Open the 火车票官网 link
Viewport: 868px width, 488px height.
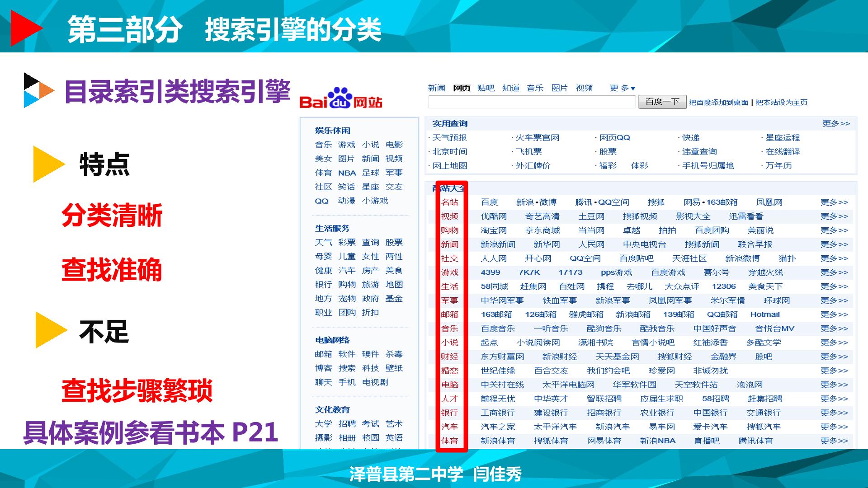pyautogui.click(x=538, y=138)
